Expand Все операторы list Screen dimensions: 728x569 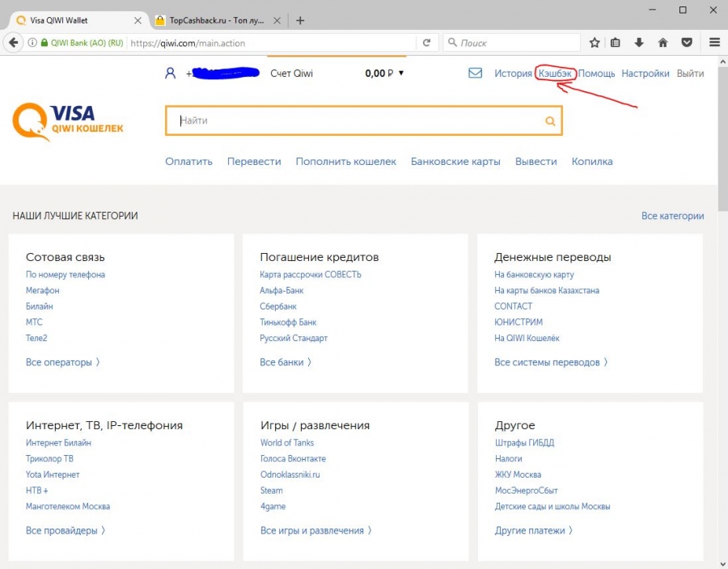[62, 362]
